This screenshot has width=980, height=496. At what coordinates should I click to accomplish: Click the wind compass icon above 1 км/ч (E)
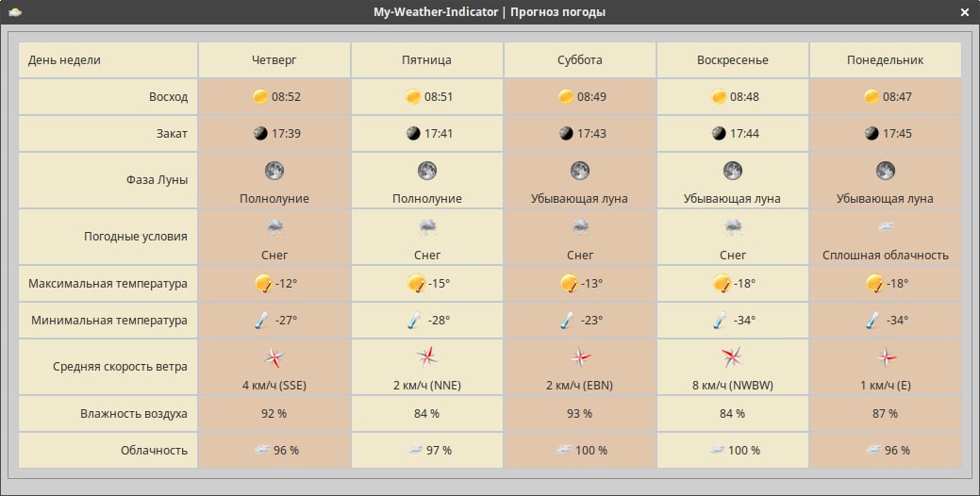(886, 357)
